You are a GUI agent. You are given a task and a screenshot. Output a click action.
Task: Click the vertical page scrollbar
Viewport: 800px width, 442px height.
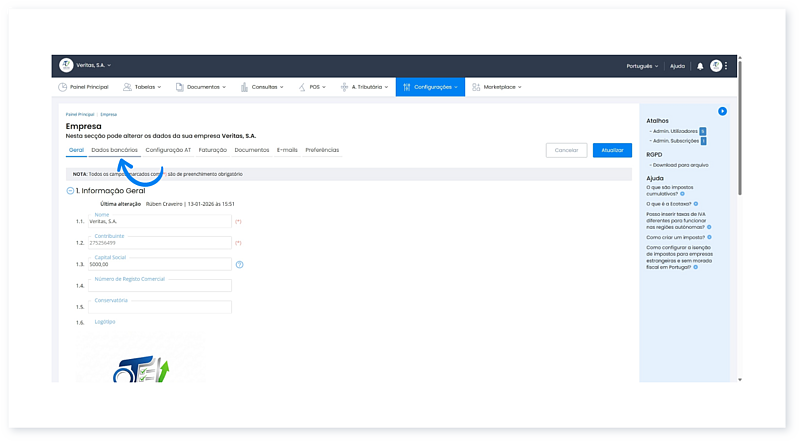tap(740, 128)
